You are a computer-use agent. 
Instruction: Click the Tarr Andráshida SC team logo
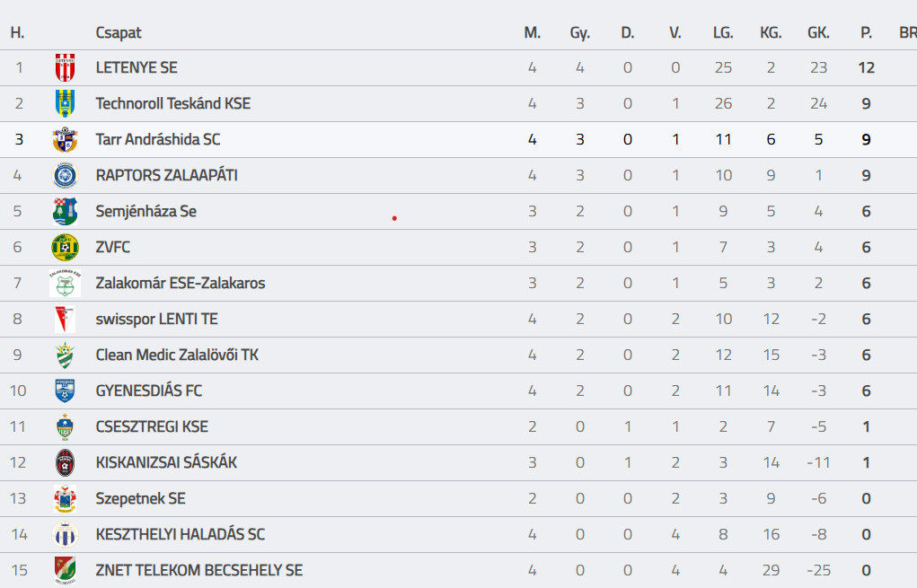(x=65, y=140)
